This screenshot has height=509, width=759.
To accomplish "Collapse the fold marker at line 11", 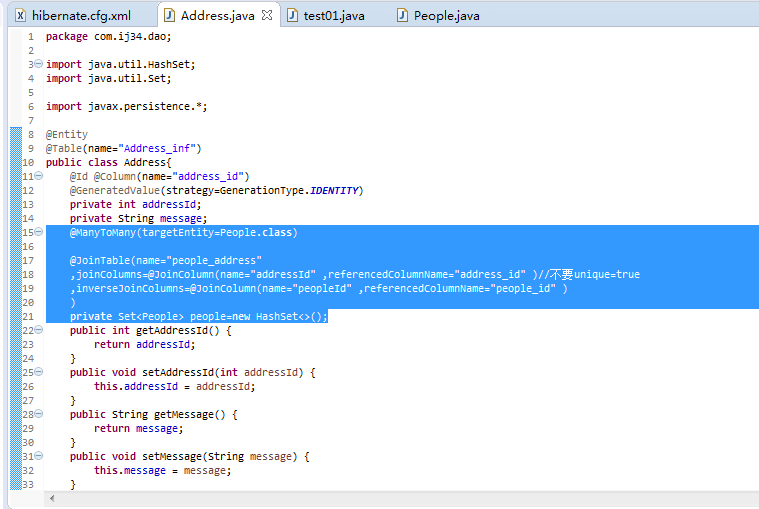I will click(39, 176).
